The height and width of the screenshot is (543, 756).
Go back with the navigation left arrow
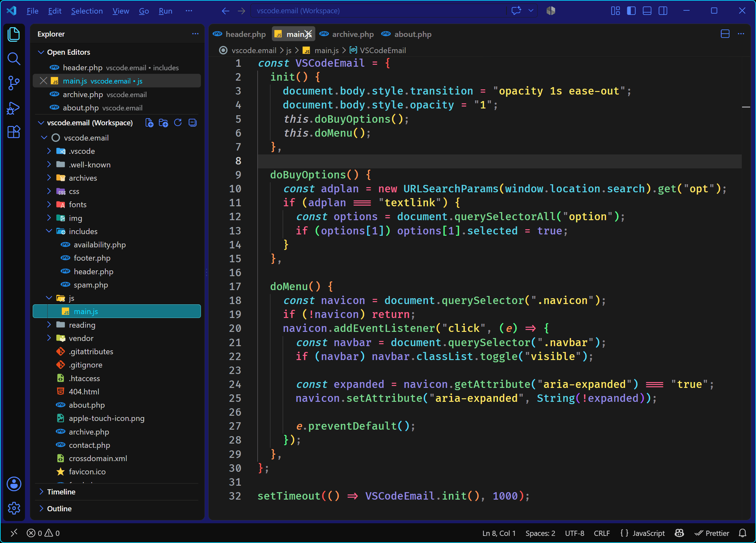click(x=226, y=11)
